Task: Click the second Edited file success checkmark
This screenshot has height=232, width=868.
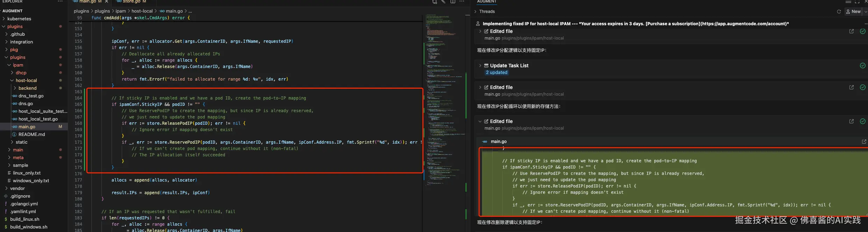Action: (x=863, y=87)
